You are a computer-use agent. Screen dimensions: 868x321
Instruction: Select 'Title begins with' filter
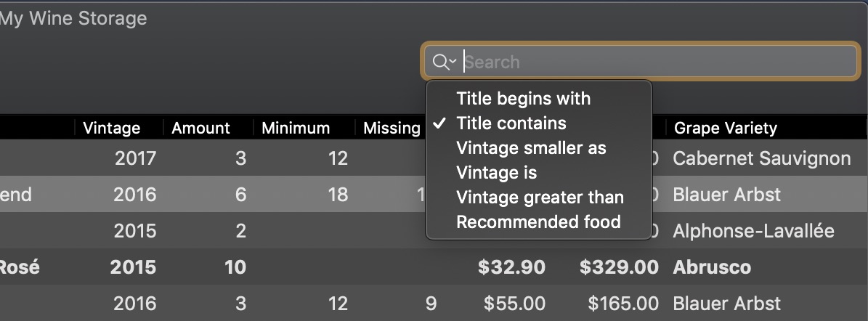pos(523,99)
